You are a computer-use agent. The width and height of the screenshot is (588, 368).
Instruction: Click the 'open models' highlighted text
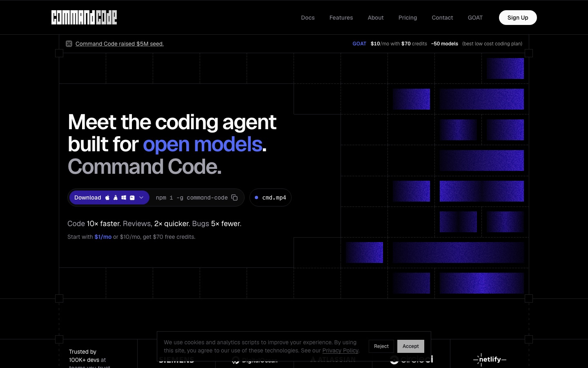click(203, 144)
